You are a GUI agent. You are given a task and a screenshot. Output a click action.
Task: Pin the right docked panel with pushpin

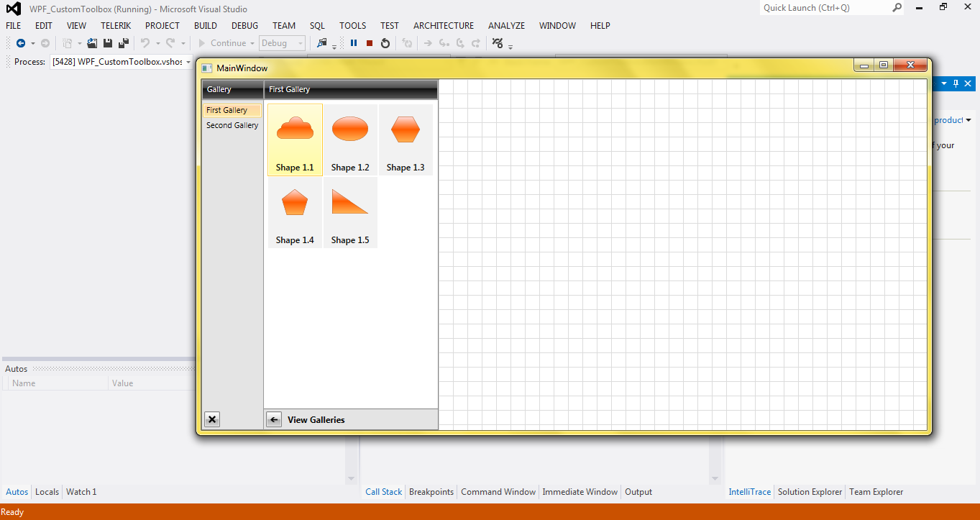(956, 83)
